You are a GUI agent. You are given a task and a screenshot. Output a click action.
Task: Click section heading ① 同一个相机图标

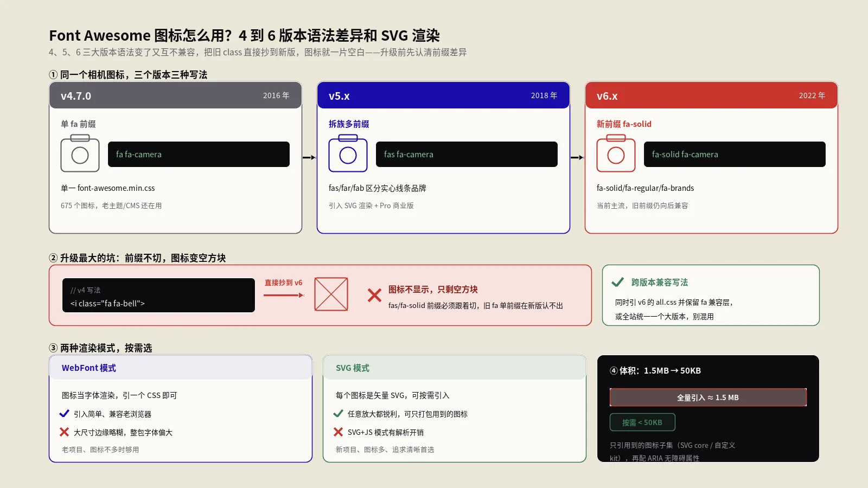(x=128, y=75)
